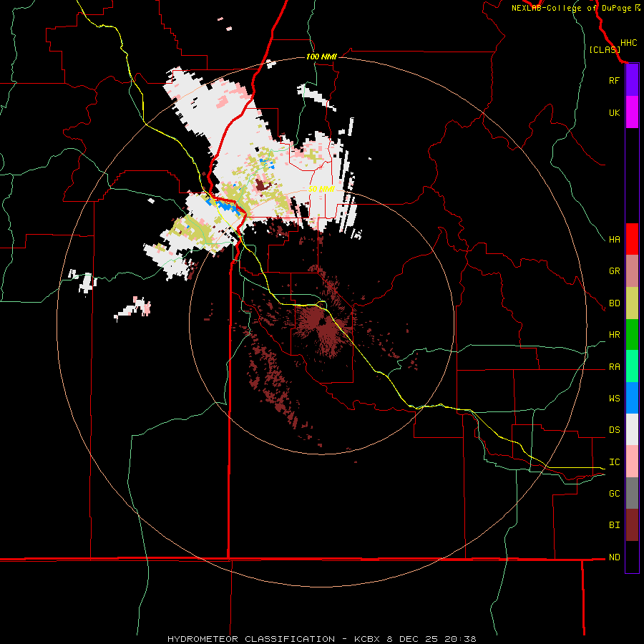Click the red HA legend swatch
The height and width of the screenshot is (644, 644).
pos(632,239)
